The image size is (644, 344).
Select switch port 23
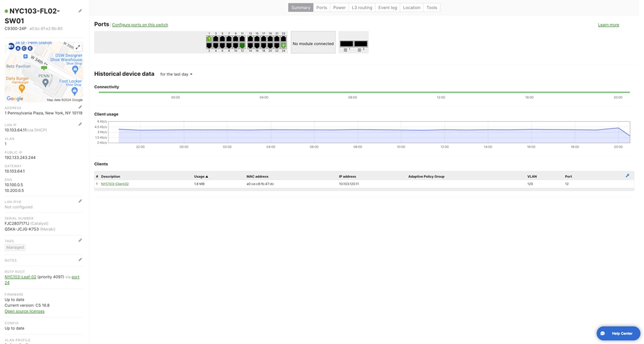pyautogui.click(x=283, y=39)
